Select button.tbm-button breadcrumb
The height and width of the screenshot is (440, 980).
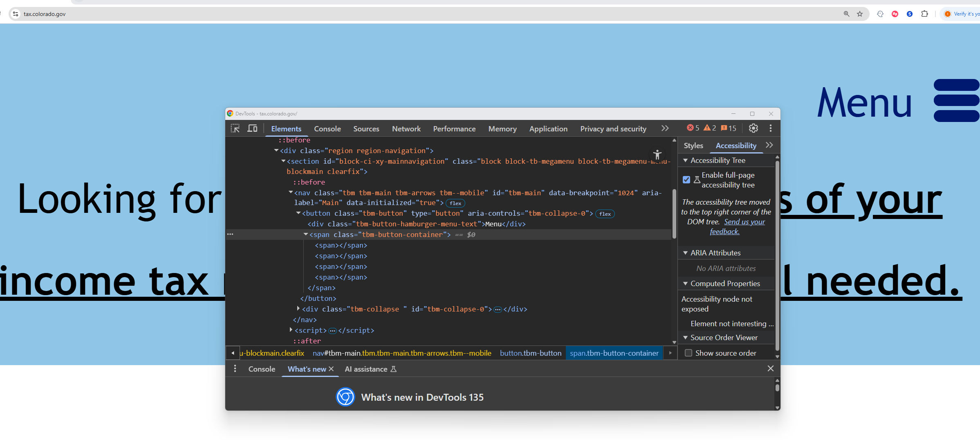pyautogui.click(x=530, y=353)
